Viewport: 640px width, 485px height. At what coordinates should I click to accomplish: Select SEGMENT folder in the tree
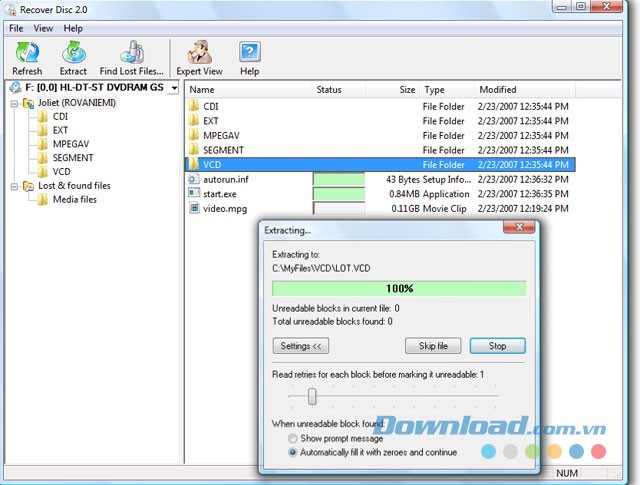(73, 158)
